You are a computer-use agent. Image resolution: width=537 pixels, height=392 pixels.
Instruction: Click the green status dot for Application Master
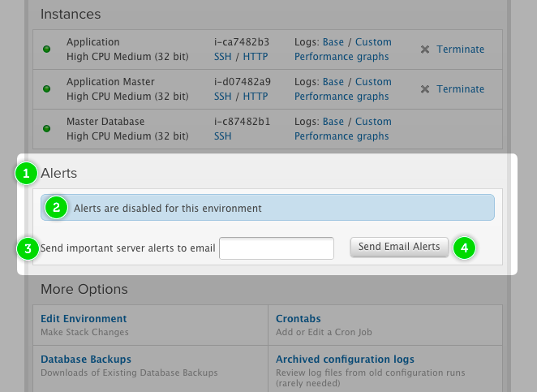pos(47,89)
